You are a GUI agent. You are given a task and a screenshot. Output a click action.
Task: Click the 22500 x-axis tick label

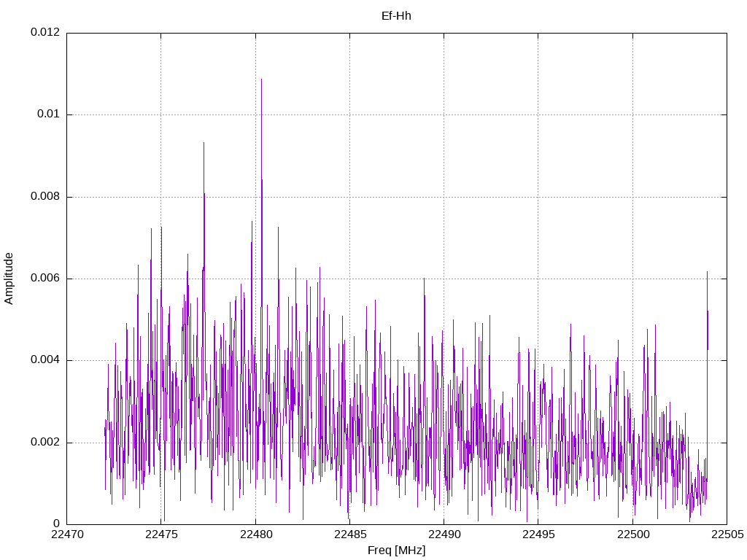pyautogui.click(x=633, y=534)
